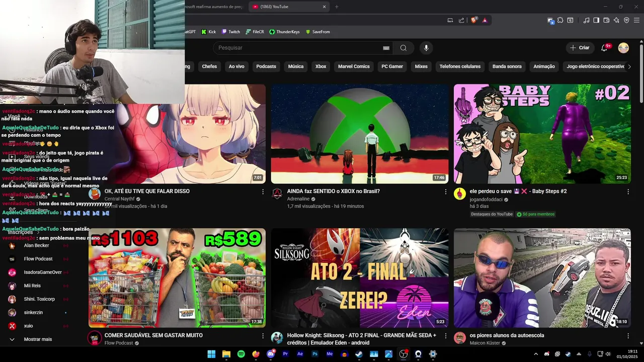This screenshot has height=362, width=644.
Task: Select the 'Xbox' category chip
Action: [321, 66]
